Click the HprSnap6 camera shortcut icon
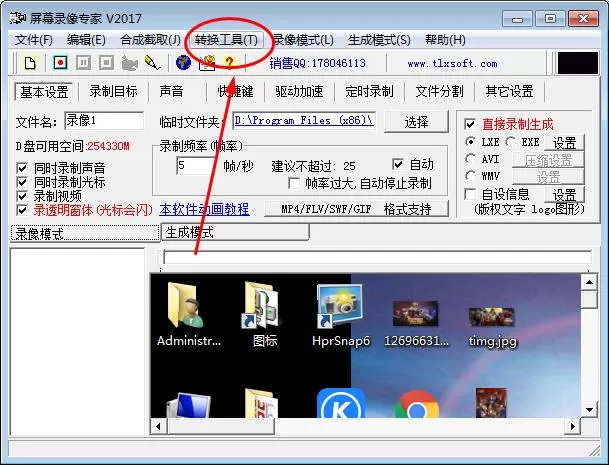 [x=339, y=305]
